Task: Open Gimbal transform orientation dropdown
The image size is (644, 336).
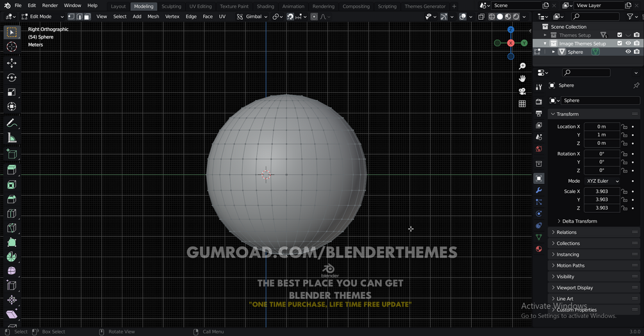Action: point(252,17)
